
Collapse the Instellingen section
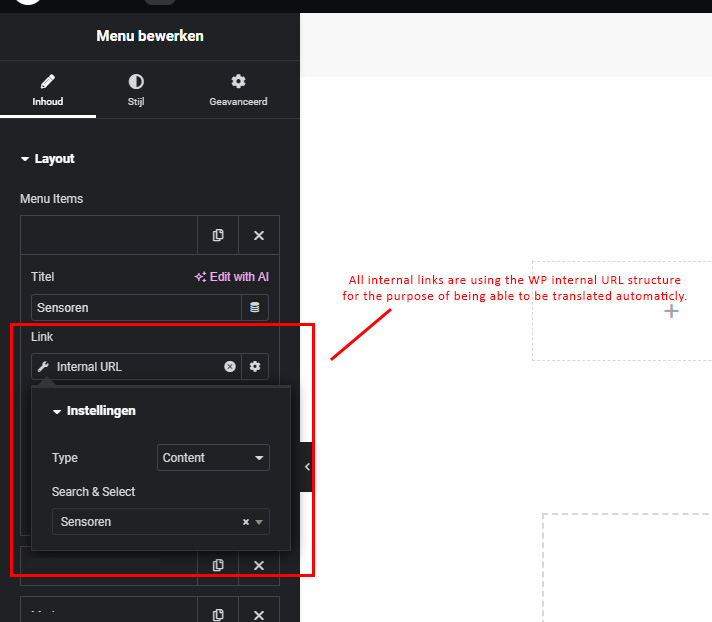click(x=94, y=411)
